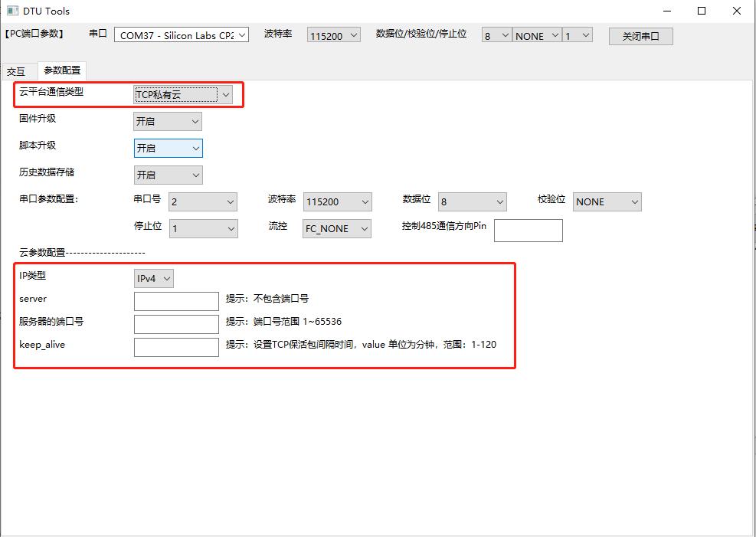Click the DTU Tools app icon in title bar
Screen dimensions: 756x537
(x=12, y=11)
